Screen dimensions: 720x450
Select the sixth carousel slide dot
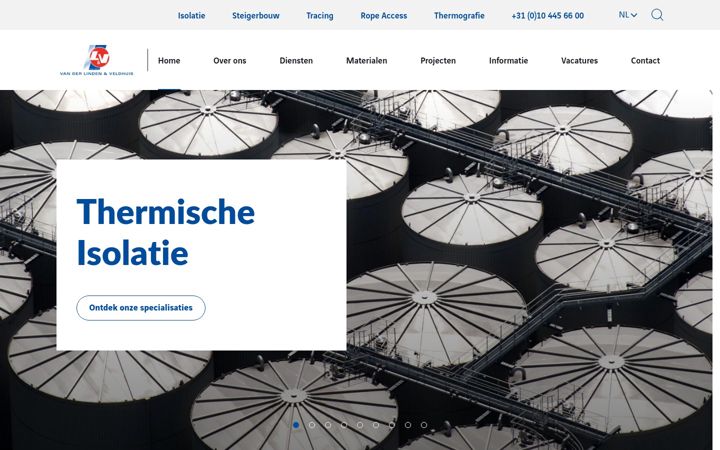(376, 425)
